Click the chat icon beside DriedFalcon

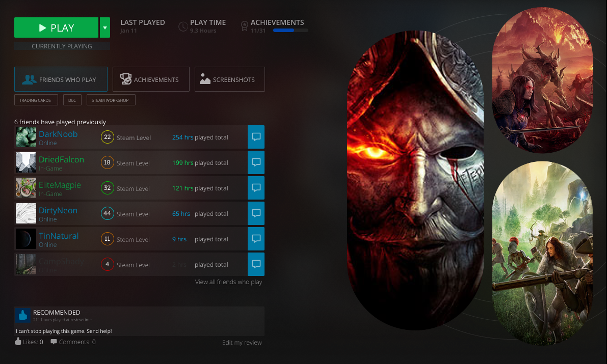point(256,162)
